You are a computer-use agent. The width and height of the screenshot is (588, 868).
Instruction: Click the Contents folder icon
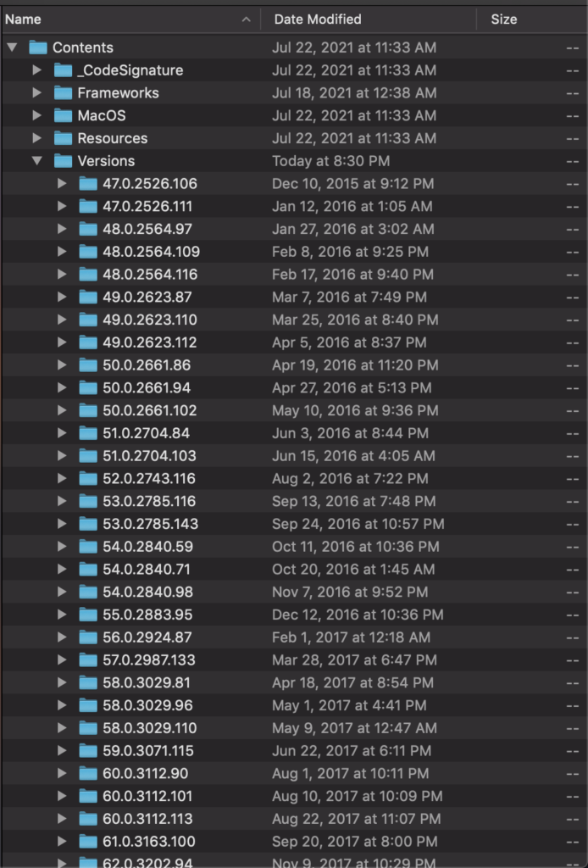tap(37, 47)
